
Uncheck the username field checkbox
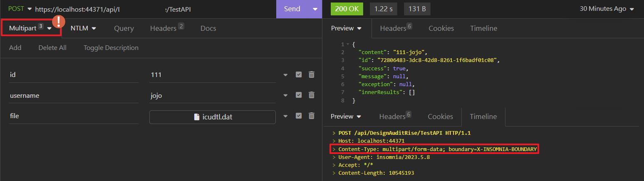tap(298, 95)
